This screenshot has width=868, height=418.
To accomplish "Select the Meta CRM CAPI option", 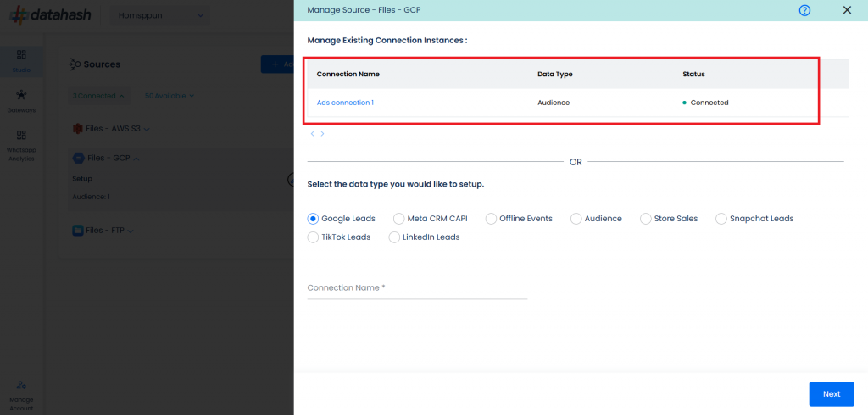I will click(x=398, y=219).
